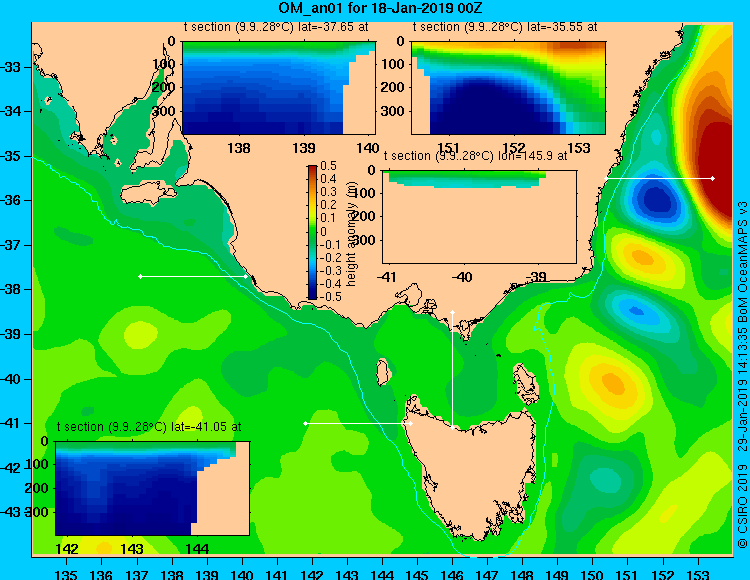
Task: Click the 148 longitude label on main axis
Action: [522, 575]
